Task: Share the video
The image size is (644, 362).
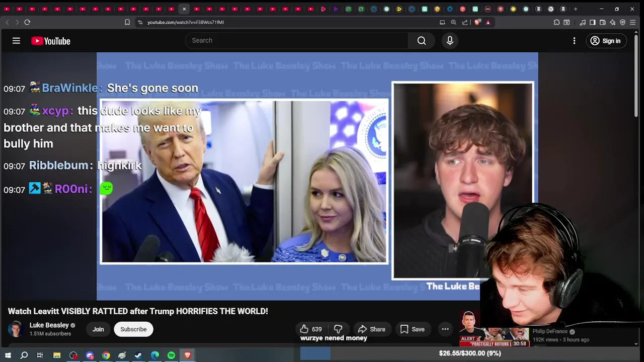Action: tap(371, 329)
